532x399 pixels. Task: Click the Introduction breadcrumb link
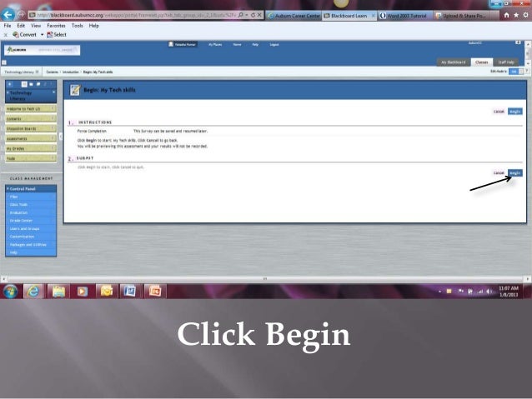point(70,72)
